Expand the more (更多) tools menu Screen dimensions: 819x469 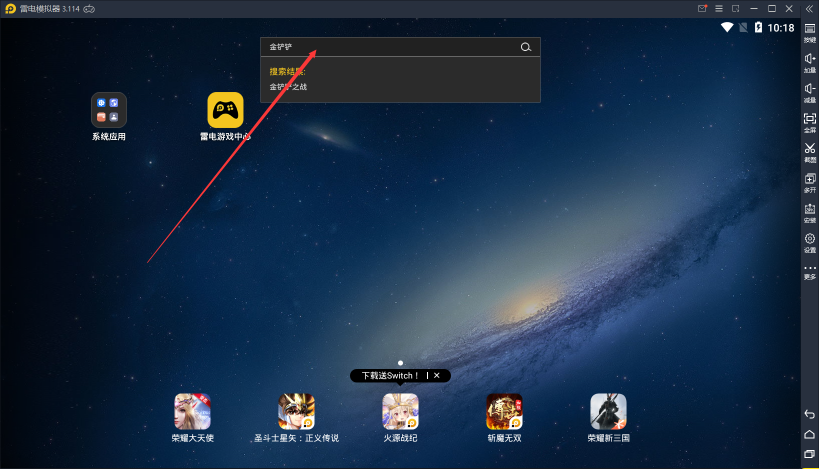click(809, 270)
